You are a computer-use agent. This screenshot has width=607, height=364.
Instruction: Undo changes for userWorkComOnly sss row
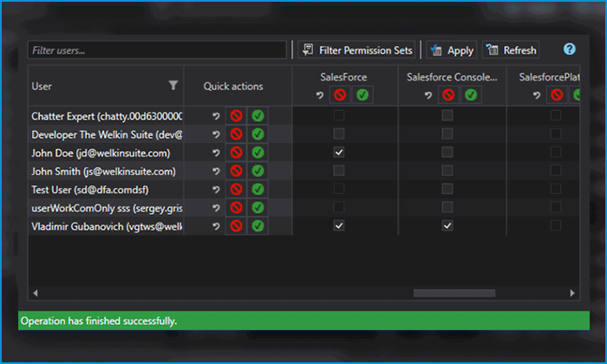216,208
